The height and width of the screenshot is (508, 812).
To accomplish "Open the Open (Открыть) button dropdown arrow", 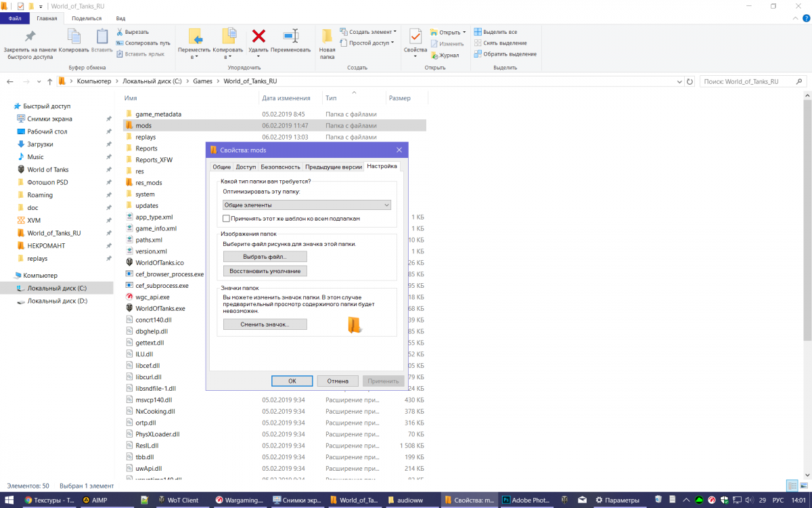I will (464, 32).
